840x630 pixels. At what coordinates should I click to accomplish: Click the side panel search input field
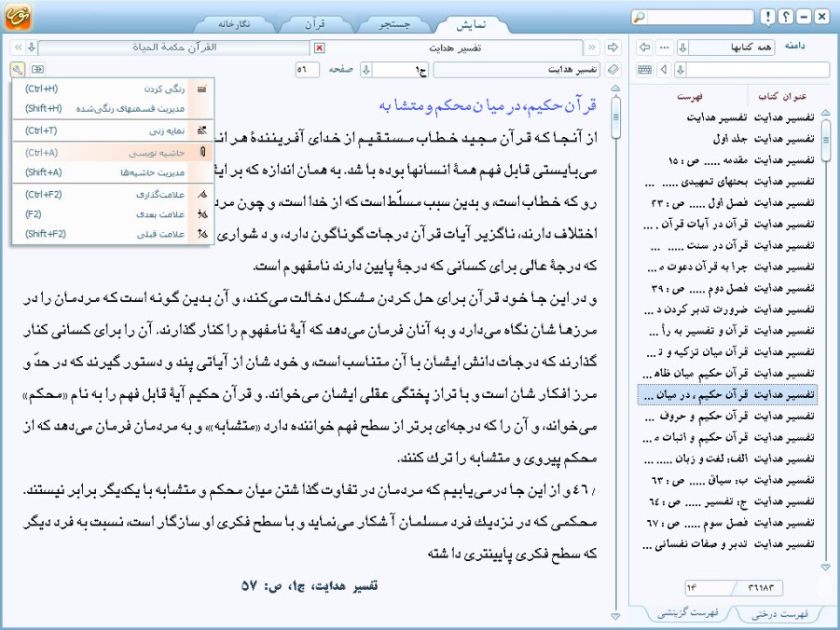758,70
